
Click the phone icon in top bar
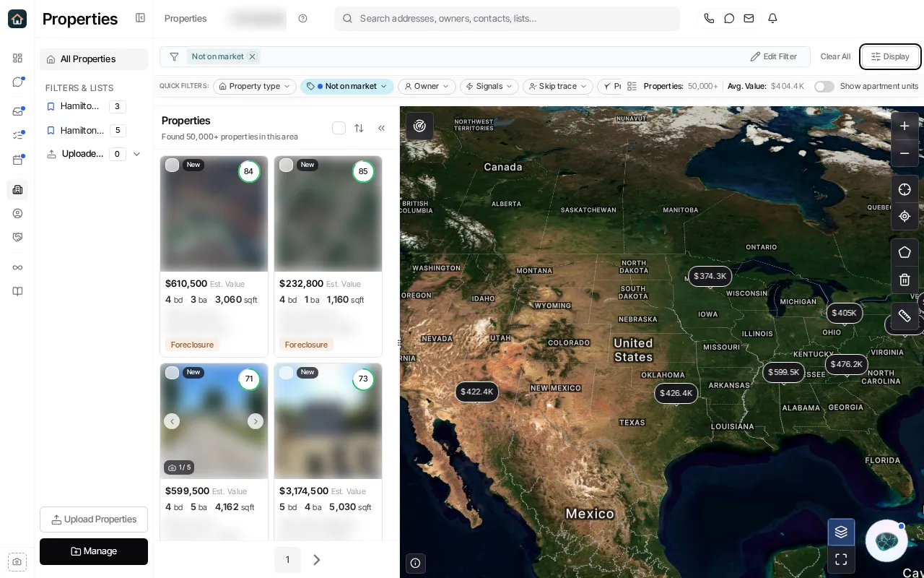pyautogui.click(x=709, y=18)
